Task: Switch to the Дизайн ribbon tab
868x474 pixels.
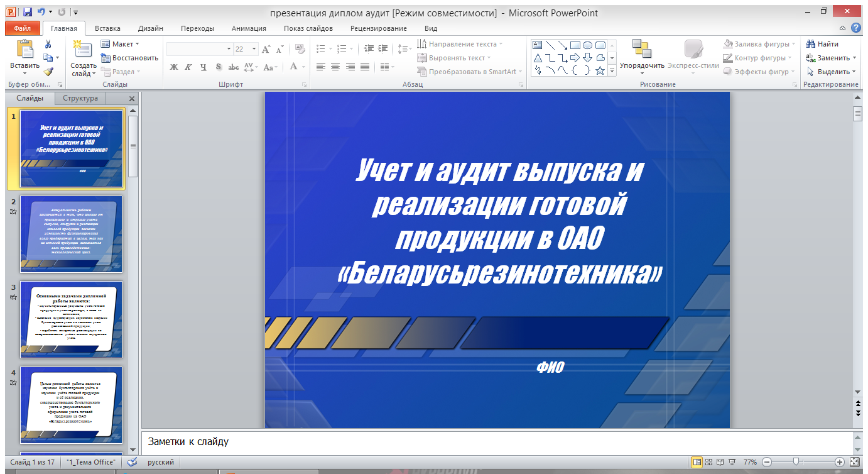Action: pos(151,28)
